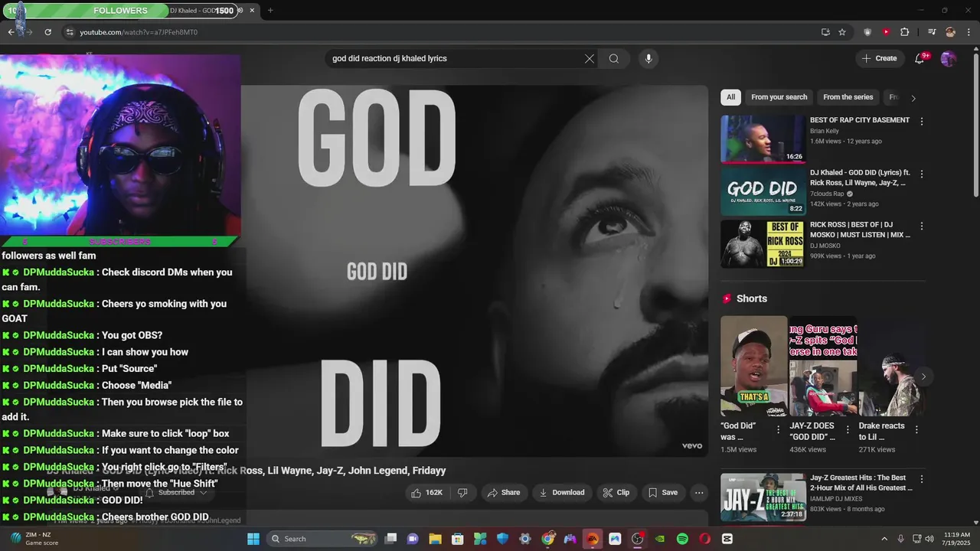Open a new browser tab

(x=270, y=11)
